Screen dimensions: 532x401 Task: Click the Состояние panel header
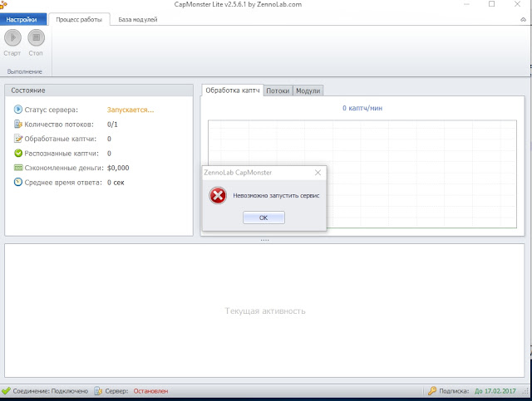click(99, 90)
